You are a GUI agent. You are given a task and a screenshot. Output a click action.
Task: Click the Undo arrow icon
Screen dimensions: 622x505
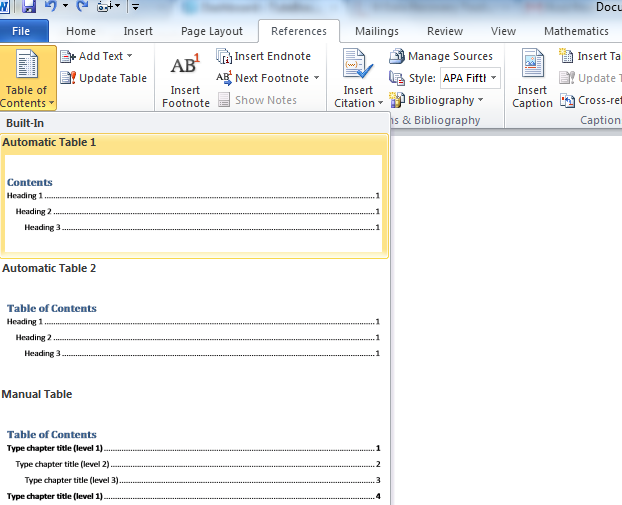click(51, 7)
